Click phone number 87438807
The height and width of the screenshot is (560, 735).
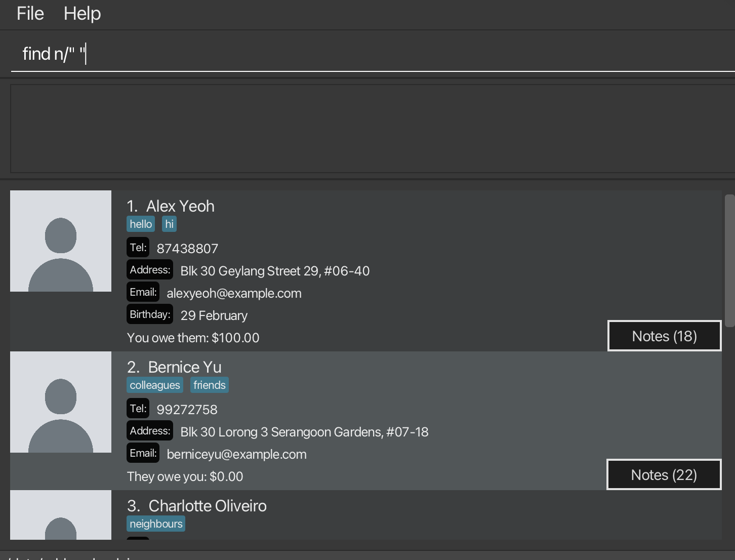pyautogui.click(x=187, y=249)
